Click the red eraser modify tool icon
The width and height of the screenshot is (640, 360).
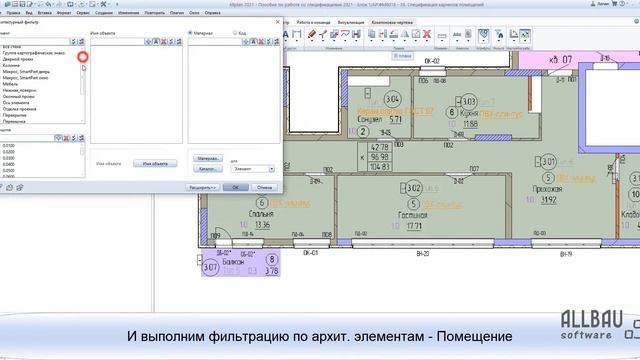coord(312,35)
